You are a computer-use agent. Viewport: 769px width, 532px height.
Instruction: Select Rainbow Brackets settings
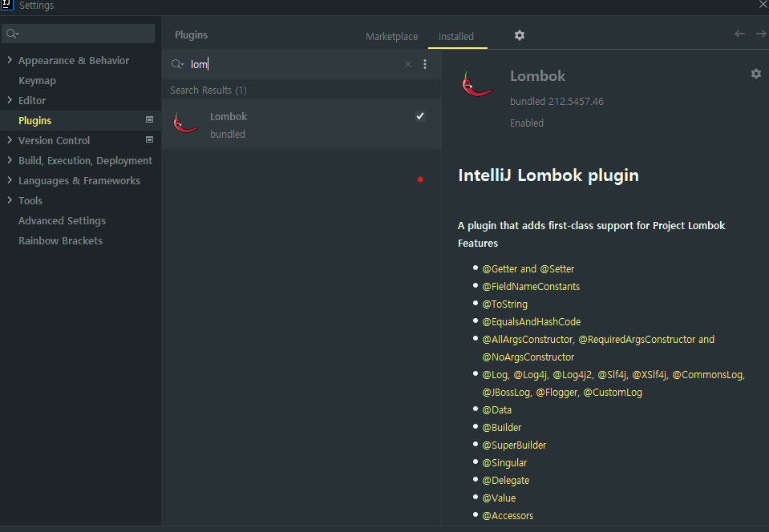60,240
